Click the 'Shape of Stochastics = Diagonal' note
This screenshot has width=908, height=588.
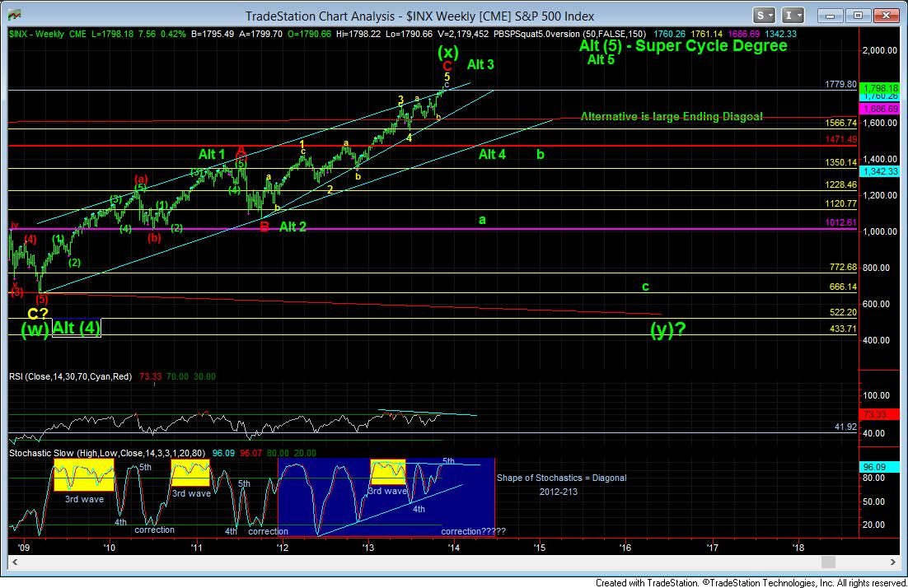pos(562,478)
